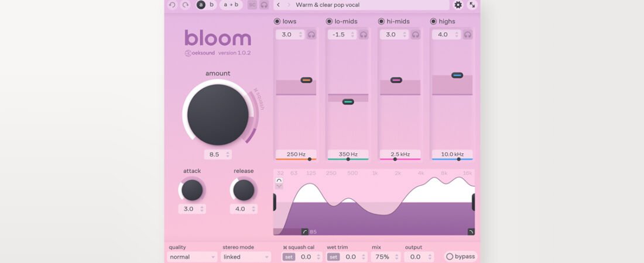The height and width of the screenshot is (263, 644).
Task: Click the high-cut filter handle icon
Action: point(471,232)
